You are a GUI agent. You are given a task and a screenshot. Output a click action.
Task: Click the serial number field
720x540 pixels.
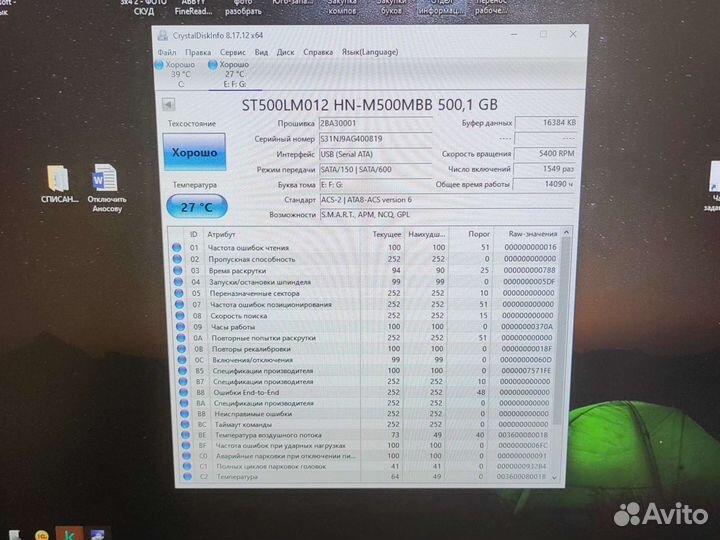click(376, 139)
